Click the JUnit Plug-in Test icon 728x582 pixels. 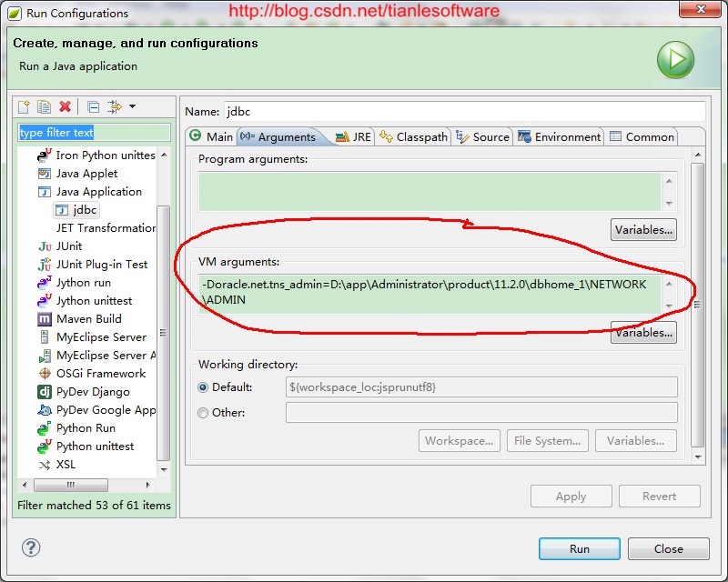(45, 265)
